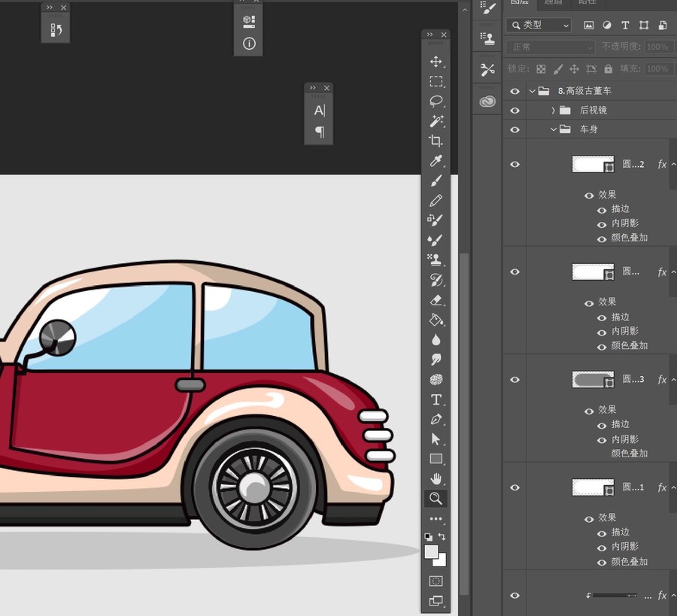Open the Character panel icon
The width and height of the screenshot is (677, 616).
319,111
